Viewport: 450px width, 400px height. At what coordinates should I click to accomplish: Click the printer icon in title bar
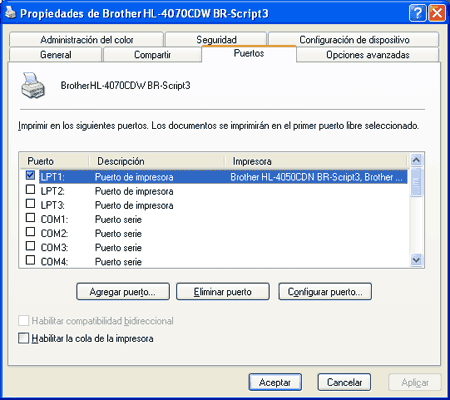pos(11,13)
